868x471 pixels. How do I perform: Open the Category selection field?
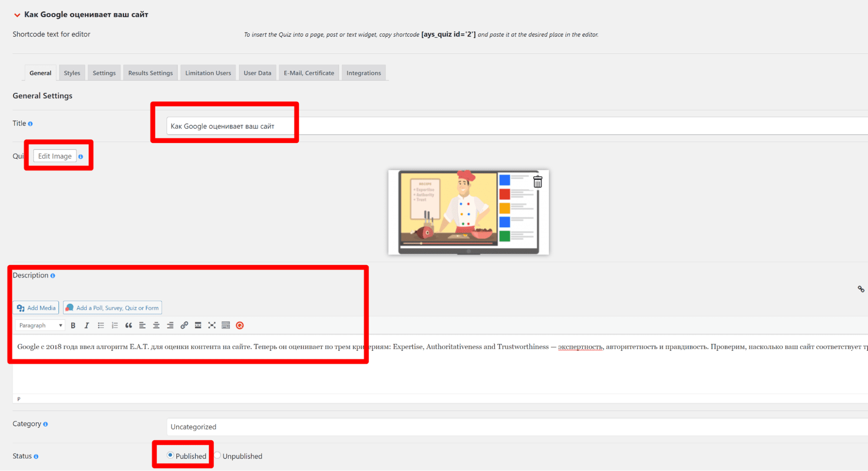click(517, 427)
